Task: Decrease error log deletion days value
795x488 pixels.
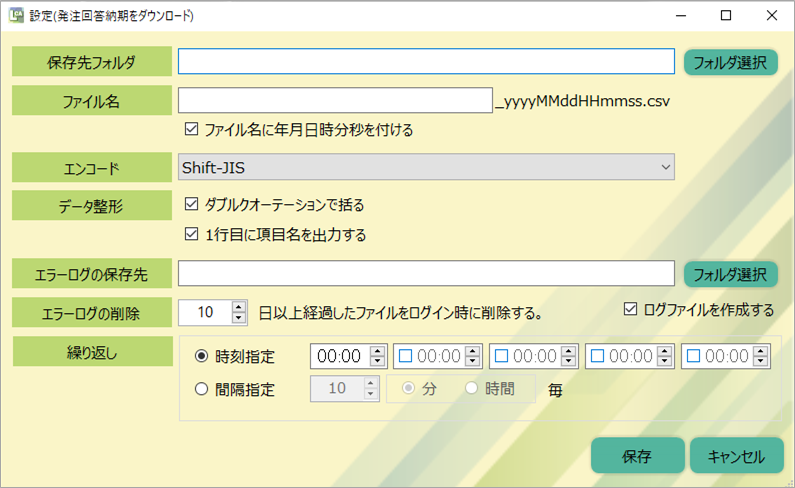Action: 239,318
